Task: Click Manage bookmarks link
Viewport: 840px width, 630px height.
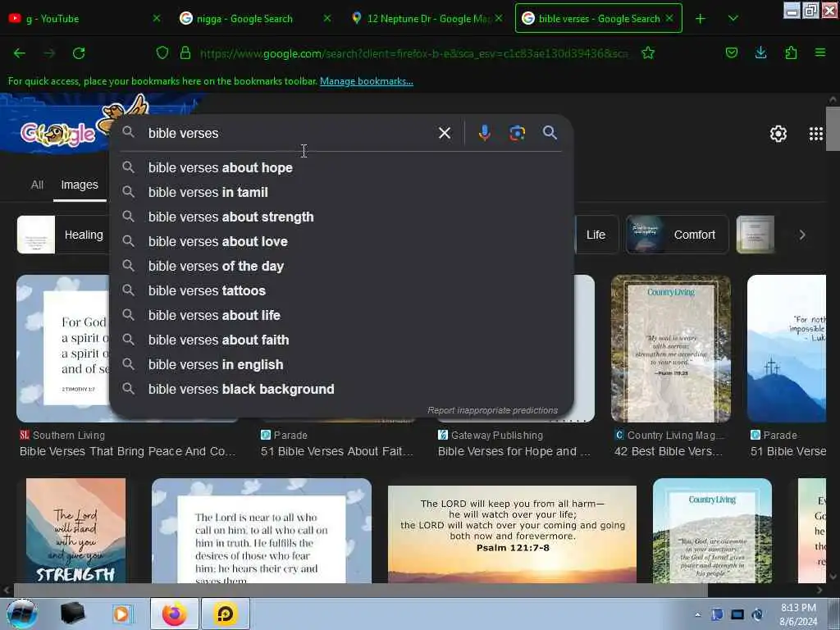Action: point(367,81)
